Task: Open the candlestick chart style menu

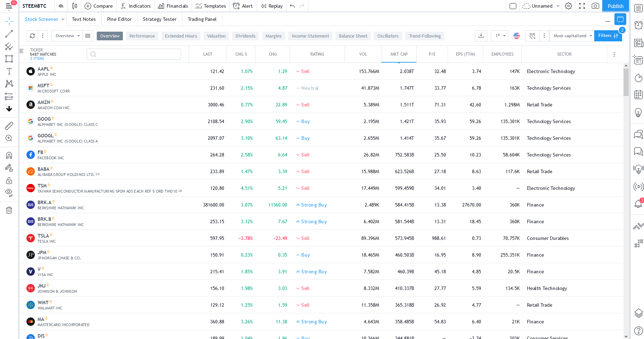Action: pos(74,6)
